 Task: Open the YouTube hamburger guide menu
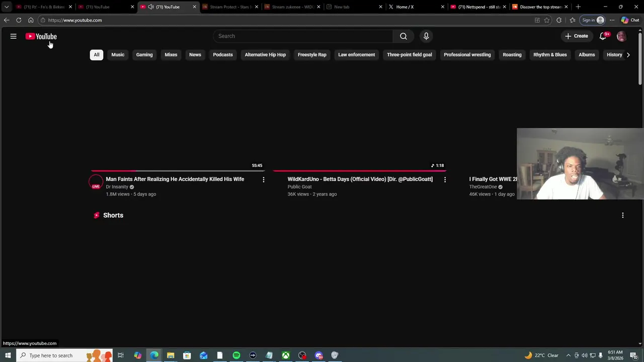pyautogui.click(x=14, y=36)
